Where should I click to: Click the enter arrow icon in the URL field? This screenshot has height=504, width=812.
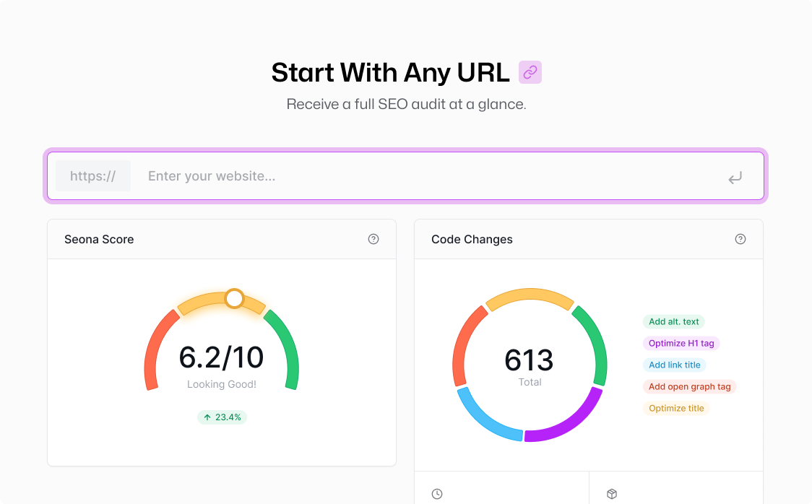(x=735, y=178)
